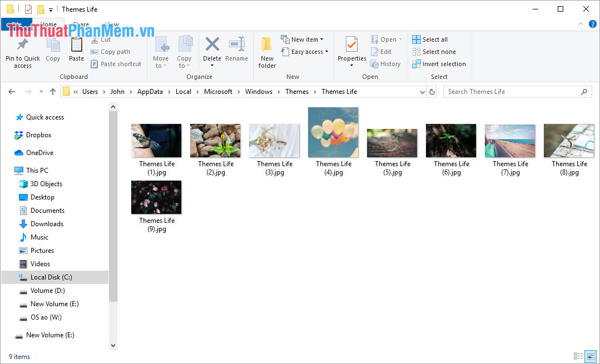The image size is (600, 364).
Task: Open the Themes Life (4).jpg thumbnail
Action: [333, 132]
